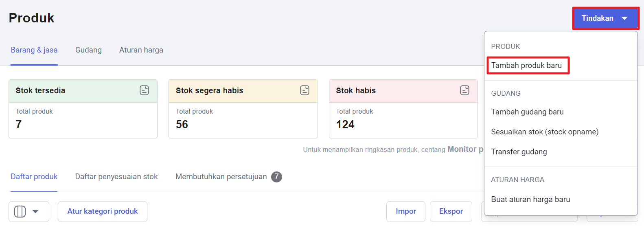Click the Stok segera habis card icon

click(x=304, y=90)
